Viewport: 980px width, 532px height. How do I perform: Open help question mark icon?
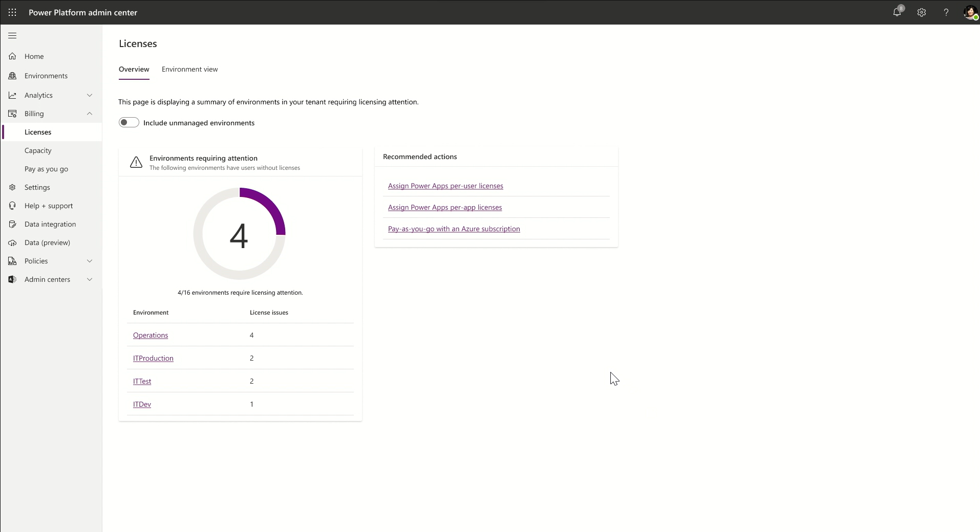point(946,12)
